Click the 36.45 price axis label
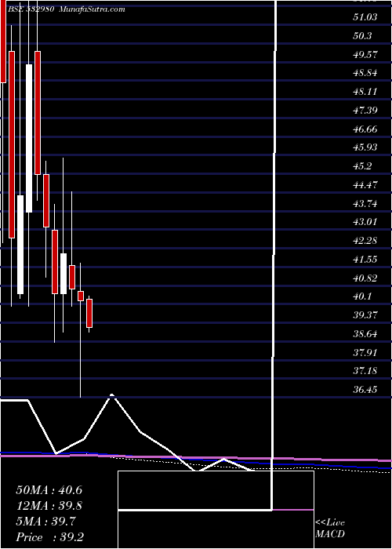 [365, 389]
